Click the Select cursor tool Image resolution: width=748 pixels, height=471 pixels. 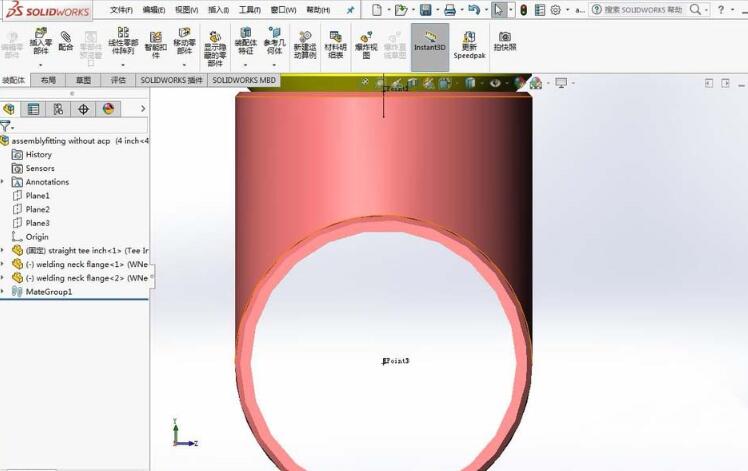pyautogui.click(x=499, y=10)
